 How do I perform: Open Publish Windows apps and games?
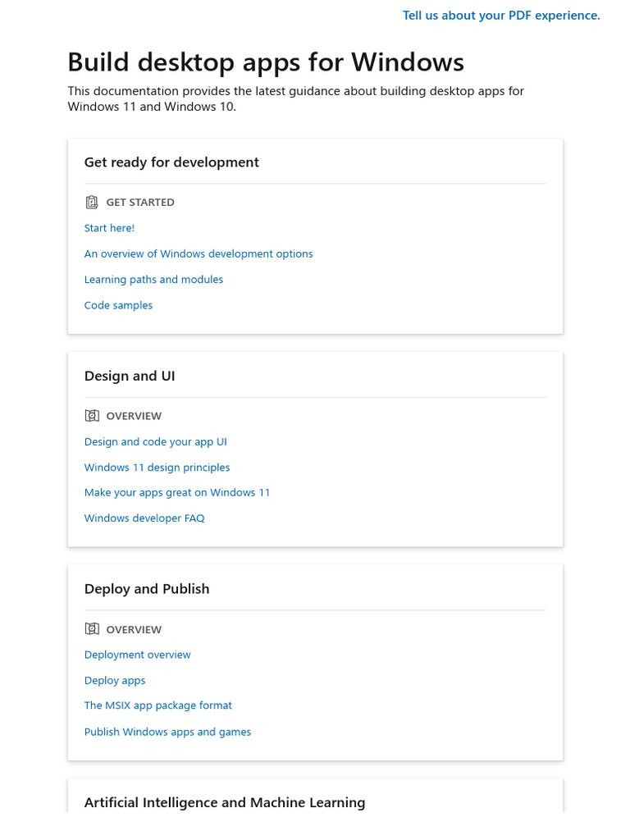(x=167, y=732)
